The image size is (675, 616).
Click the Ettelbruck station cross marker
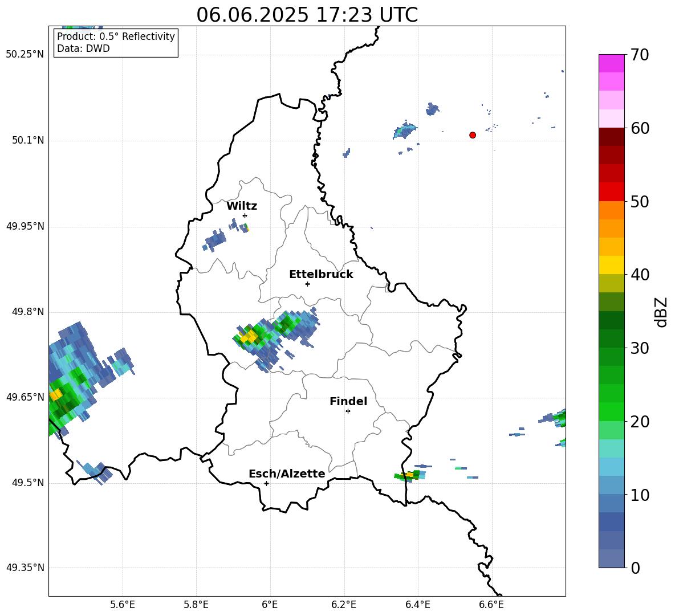(x=307, y=284)
